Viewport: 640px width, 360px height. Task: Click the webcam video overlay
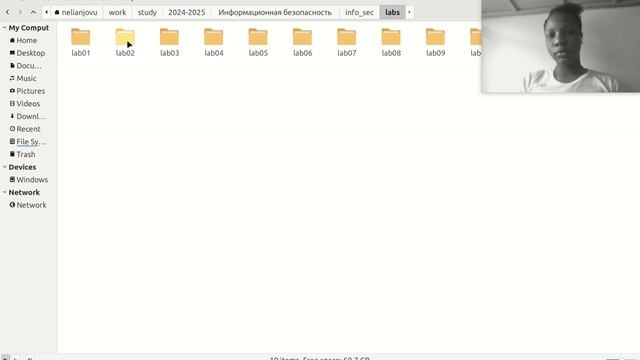pyautogui.click(x=561, y=46)
